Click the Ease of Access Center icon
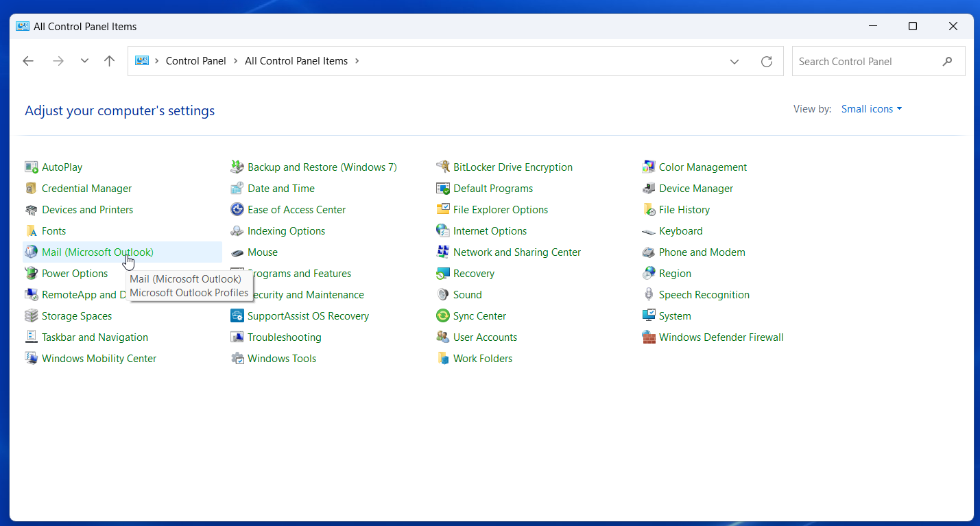This screenshot has height=526, width=980. tap(237, 210)
